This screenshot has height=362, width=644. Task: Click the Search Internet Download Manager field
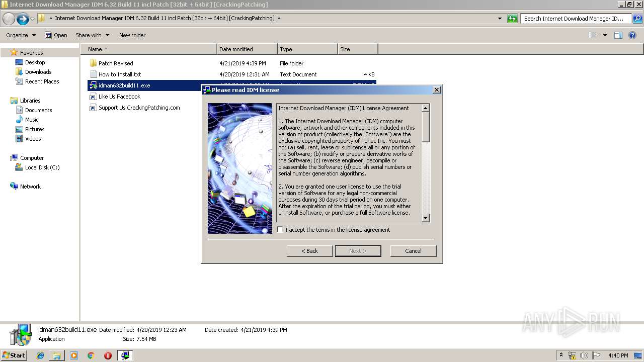(x=576, y=19)
